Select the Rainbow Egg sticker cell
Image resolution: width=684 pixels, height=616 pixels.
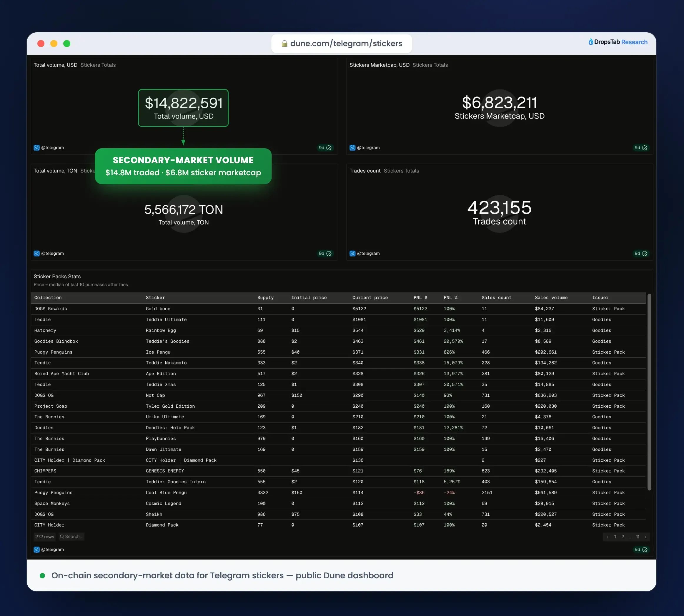pos(161,330)
